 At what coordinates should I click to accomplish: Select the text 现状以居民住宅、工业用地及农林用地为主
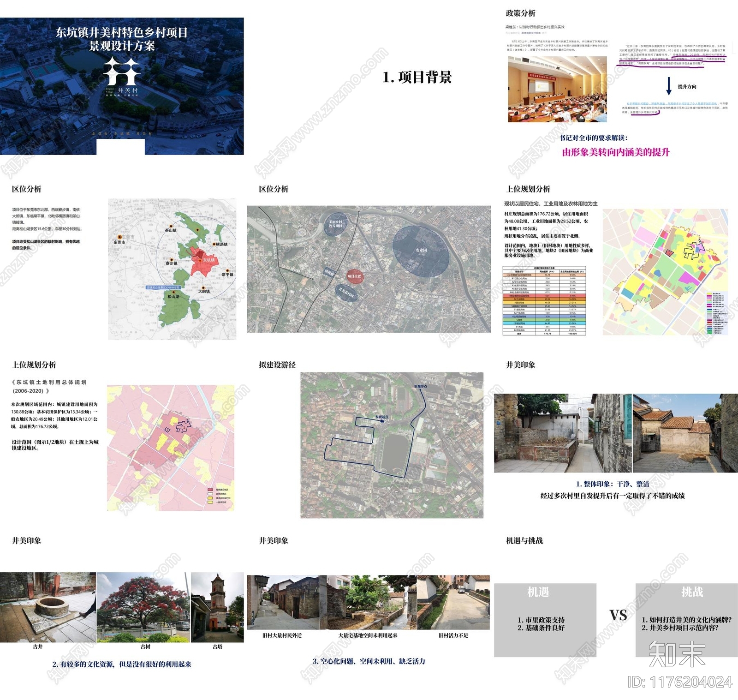coord(551,203)
